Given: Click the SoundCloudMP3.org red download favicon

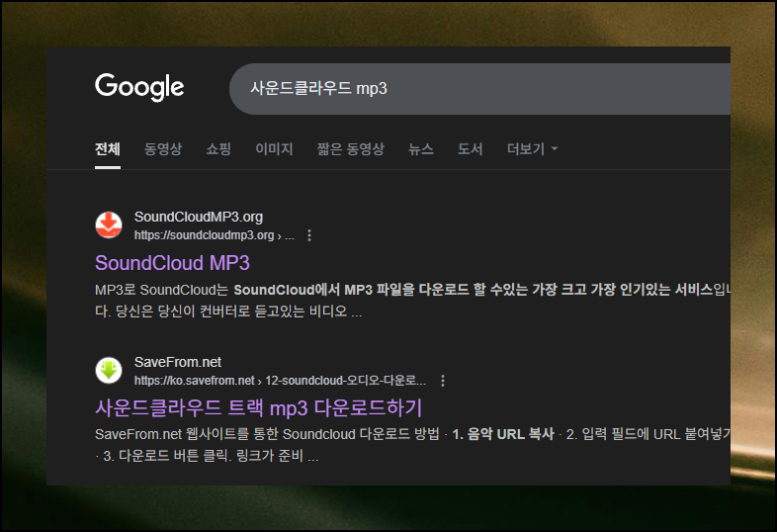Looking at the screenshot, I should coord(109,224).
